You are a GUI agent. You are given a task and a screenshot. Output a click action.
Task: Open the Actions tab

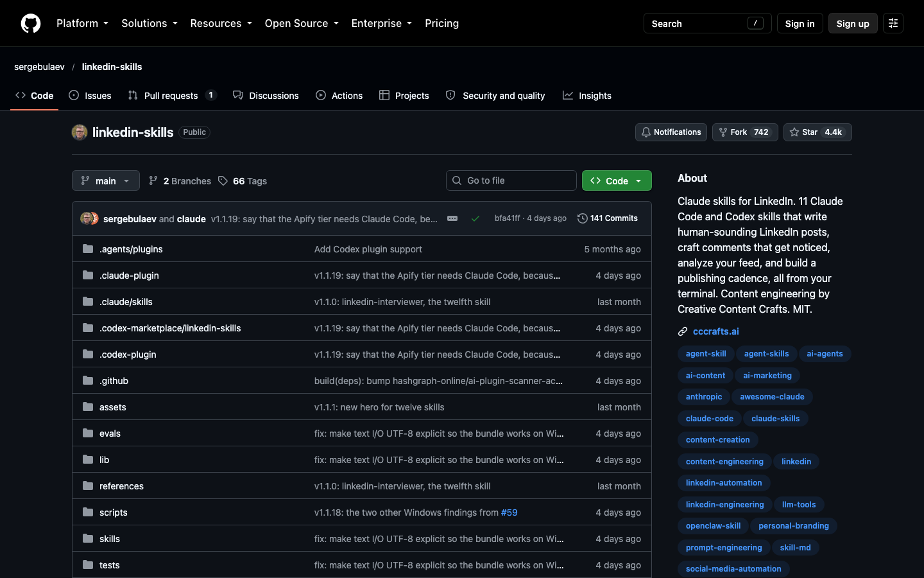[x=339, y=95]
